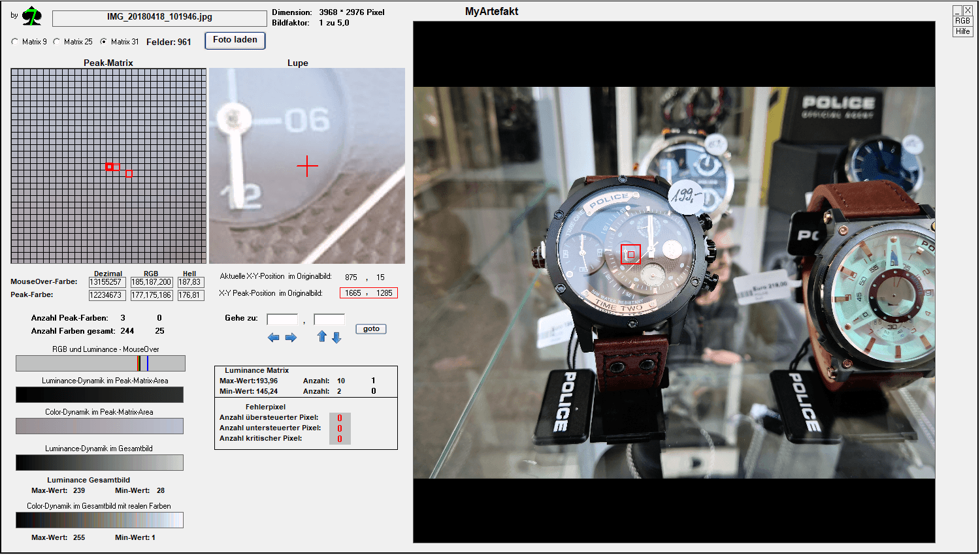Click the Felder: 961 label
The height and width of the screenshot is (555, 980).
click(169, 42)
